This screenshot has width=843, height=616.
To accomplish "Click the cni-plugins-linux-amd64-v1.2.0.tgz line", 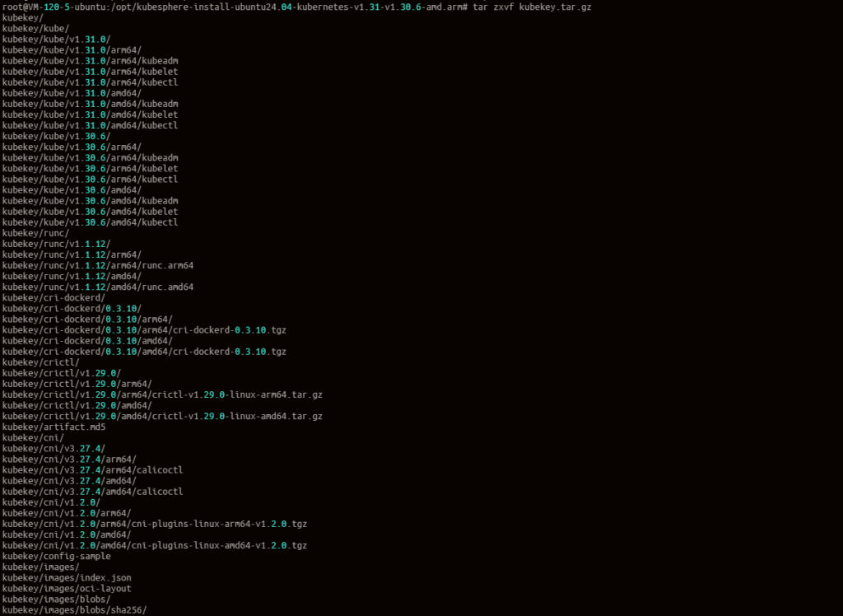I will point(155,545).
